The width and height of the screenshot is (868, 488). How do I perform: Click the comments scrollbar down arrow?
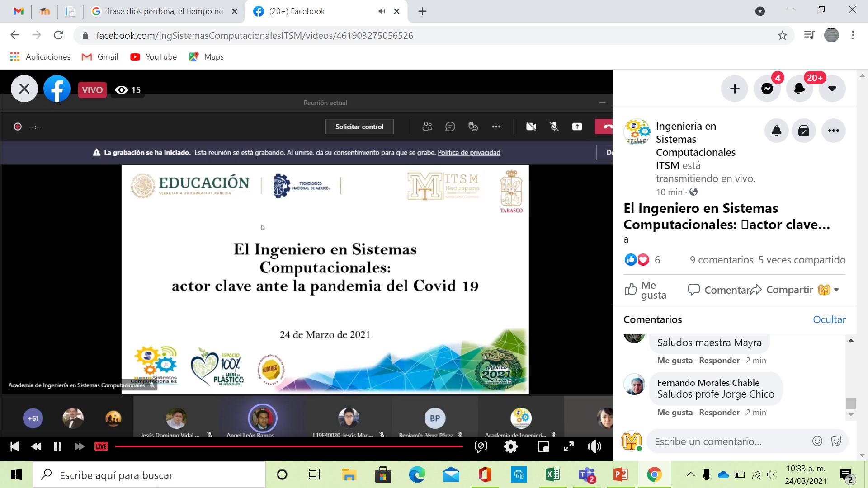pos(851,415)
